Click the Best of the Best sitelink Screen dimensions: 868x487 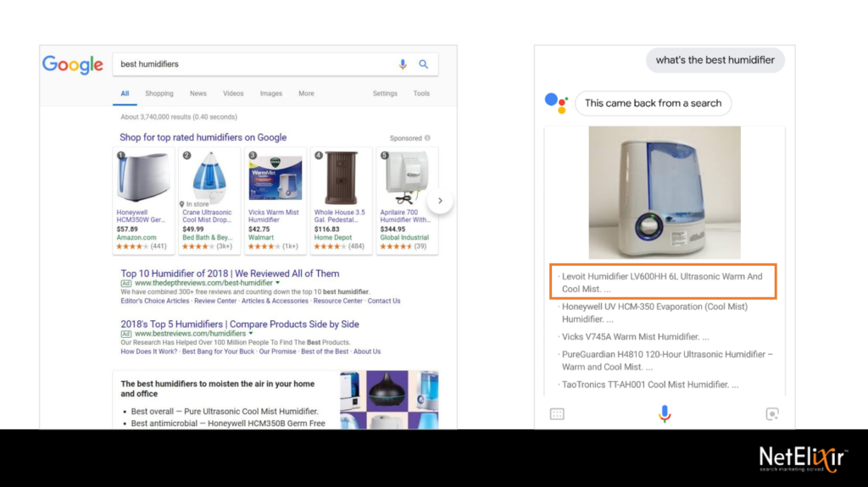click(325, 351)
